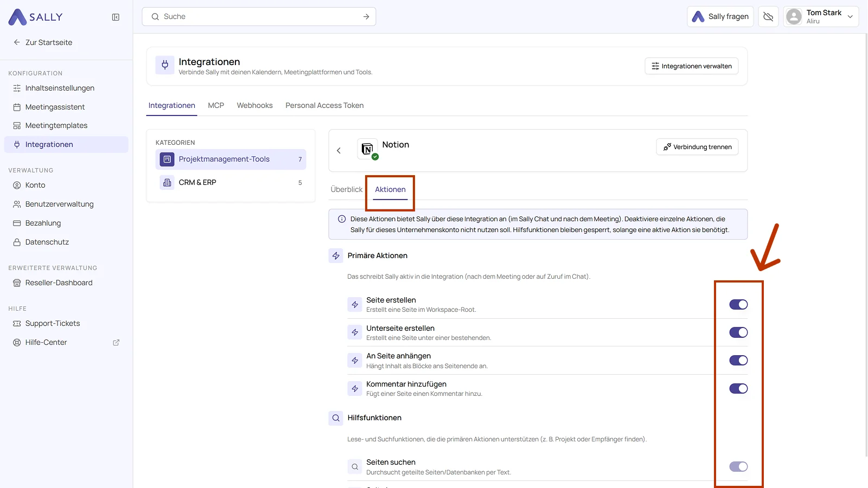Click the magnifier icon beside Seiten suchen
The height and width of the screenshot is (488, 868).
[355, 467]
